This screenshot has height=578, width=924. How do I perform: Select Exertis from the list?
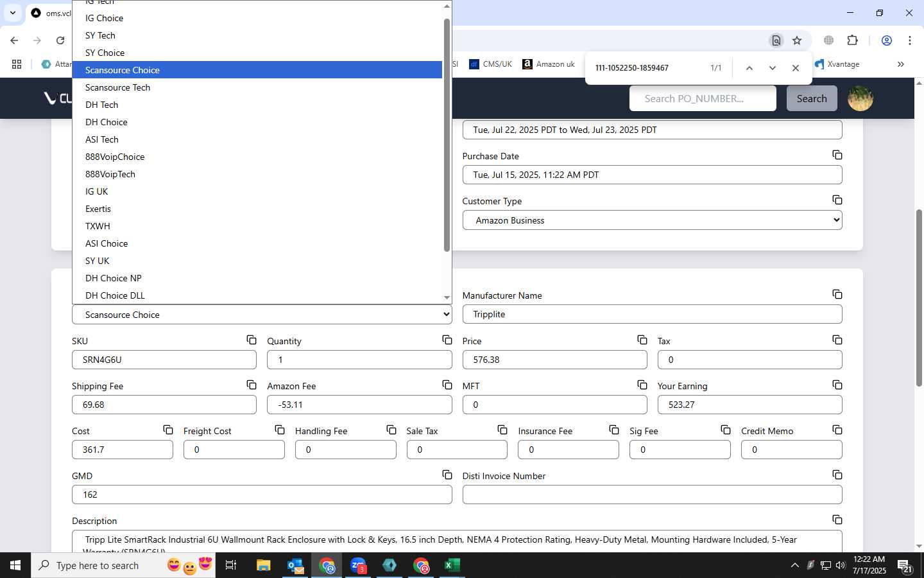(257, 209)
